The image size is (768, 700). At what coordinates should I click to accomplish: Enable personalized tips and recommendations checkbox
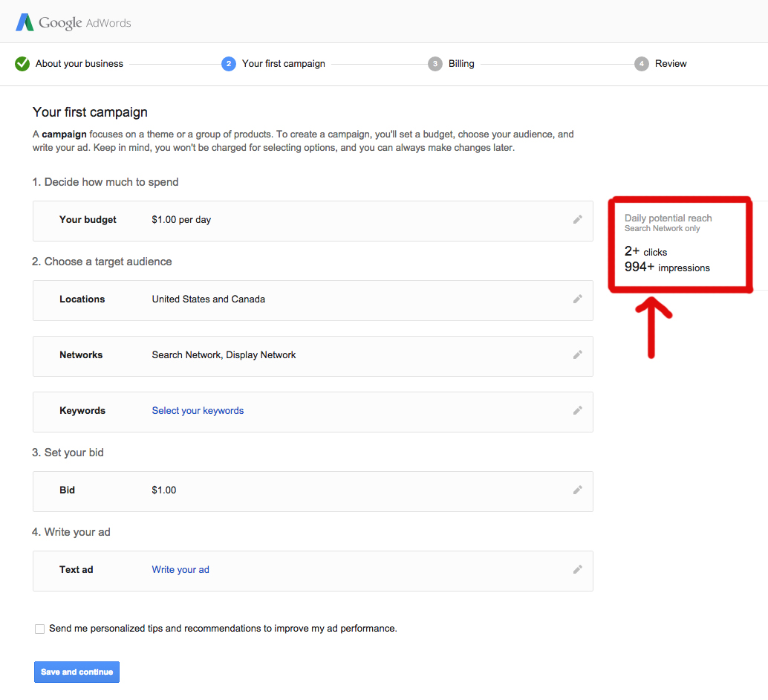39,628
